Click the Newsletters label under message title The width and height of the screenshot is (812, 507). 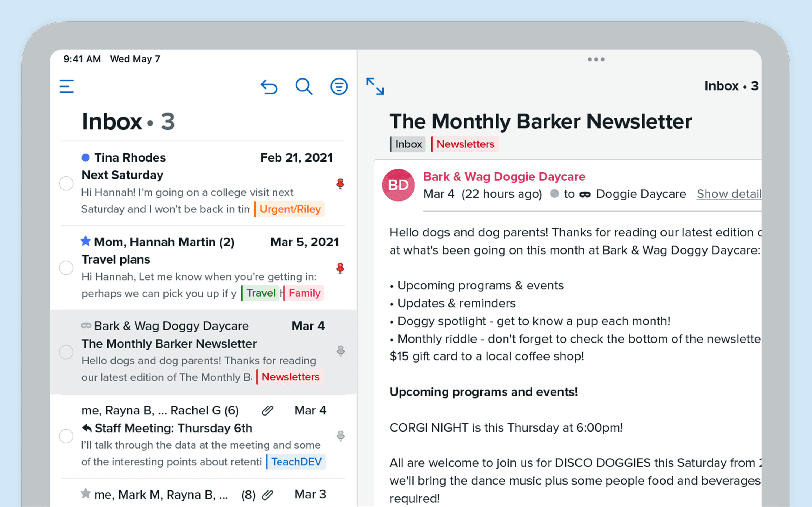[x=465, y=144]
